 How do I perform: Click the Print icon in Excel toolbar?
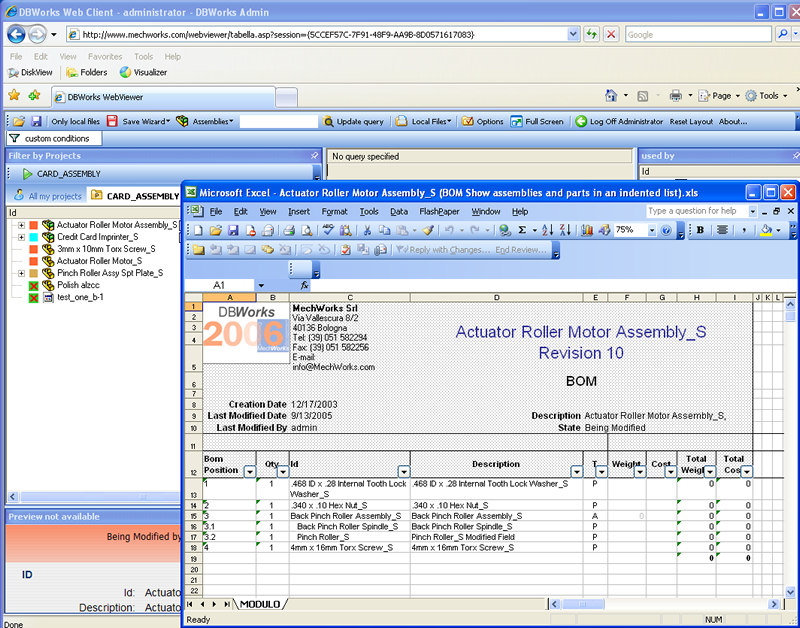point(289,231)
